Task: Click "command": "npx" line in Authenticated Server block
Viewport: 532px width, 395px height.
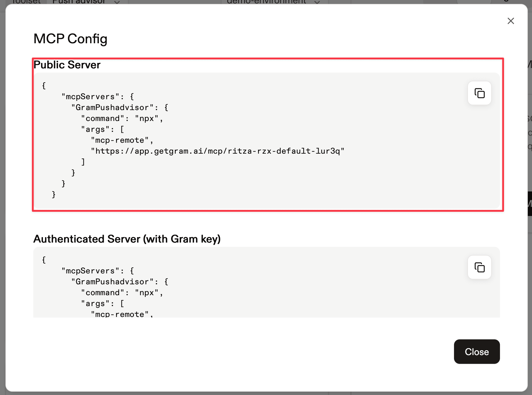Action: [x=122, y=292]
